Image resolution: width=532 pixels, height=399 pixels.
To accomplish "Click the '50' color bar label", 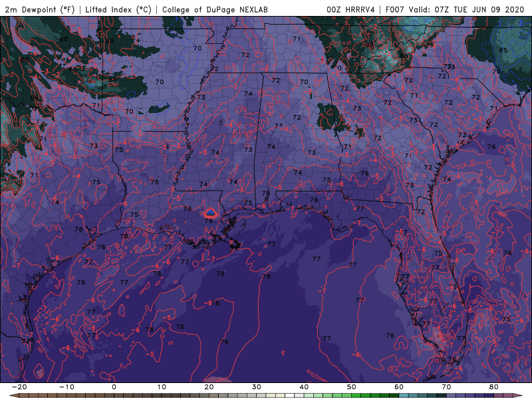I will [352, 387].
